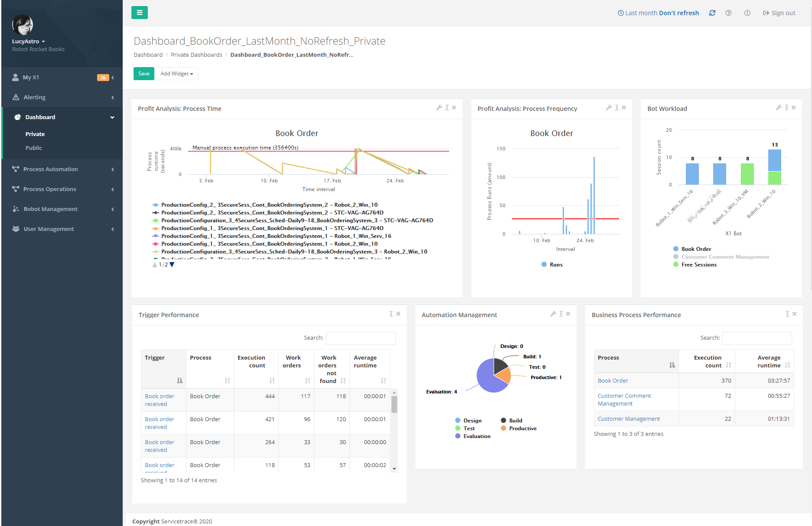The height and width of the screenshot is (526, 812).
Task: Click the info icon near Sign out
Action: pyautogui.click(x=747, y=13)
